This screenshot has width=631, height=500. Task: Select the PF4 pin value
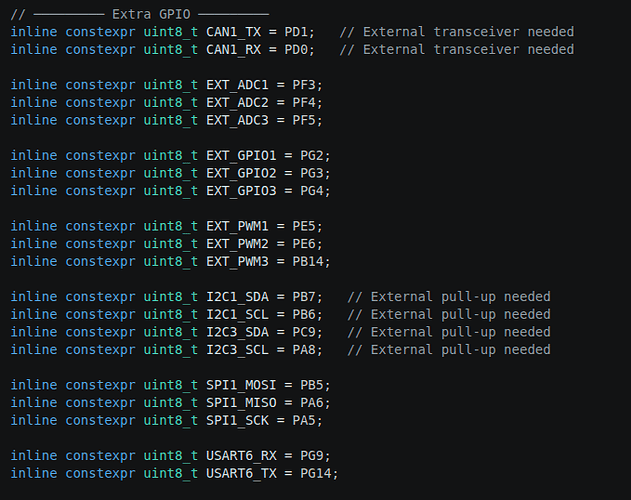[x=304, y=103]
